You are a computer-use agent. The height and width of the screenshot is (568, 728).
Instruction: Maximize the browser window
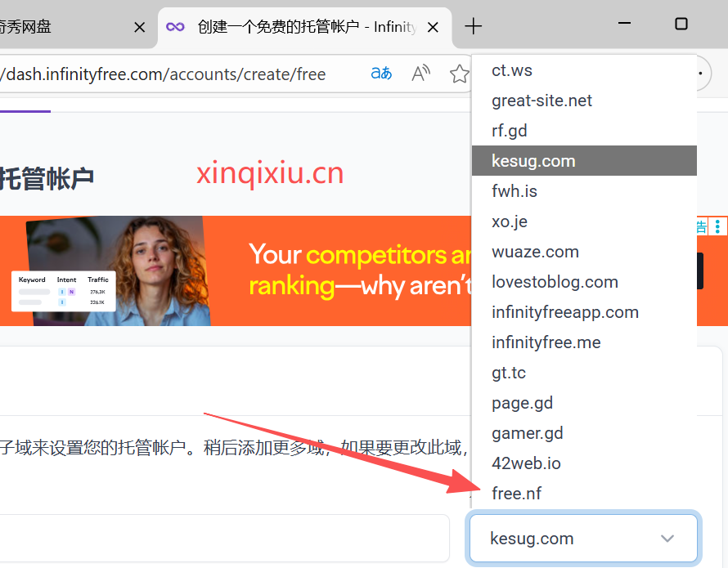pos(681,25)
